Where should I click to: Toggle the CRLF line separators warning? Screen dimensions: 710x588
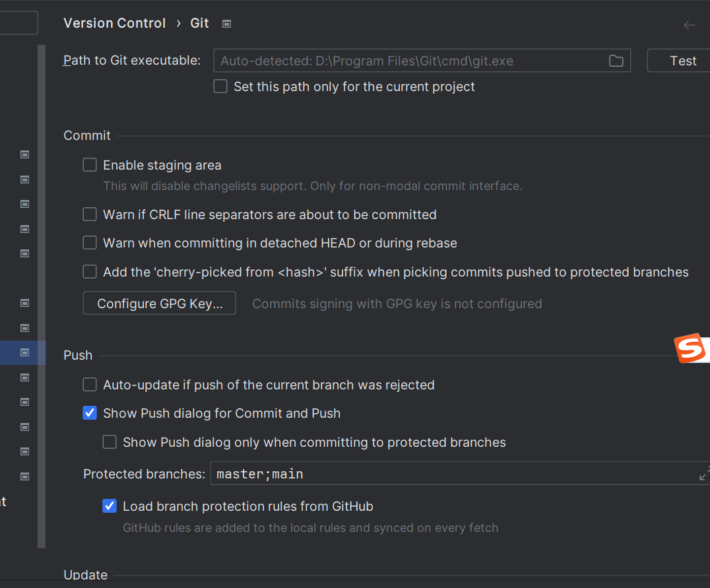click(90, 214)
